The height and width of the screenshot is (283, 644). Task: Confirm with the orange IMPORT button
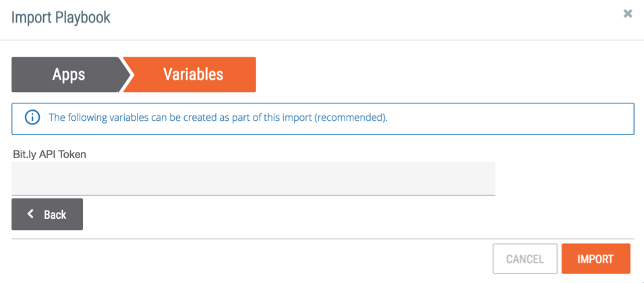(595, 259)
